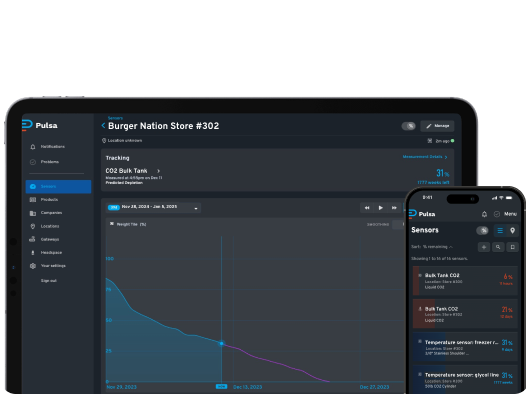Open the Temperature sensor glycol line card
Viewport: 530px width, 395px height.
[x=465, y=379]
